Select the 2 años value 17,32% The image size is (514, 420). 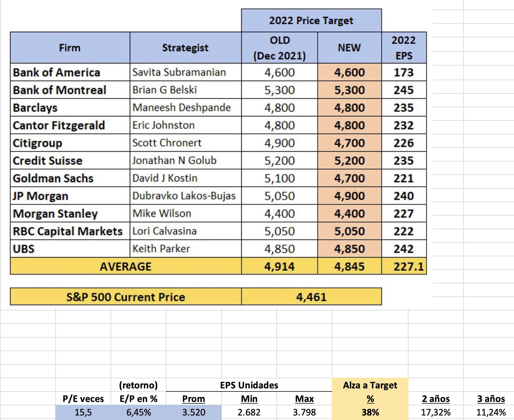[x=436, y=412]
